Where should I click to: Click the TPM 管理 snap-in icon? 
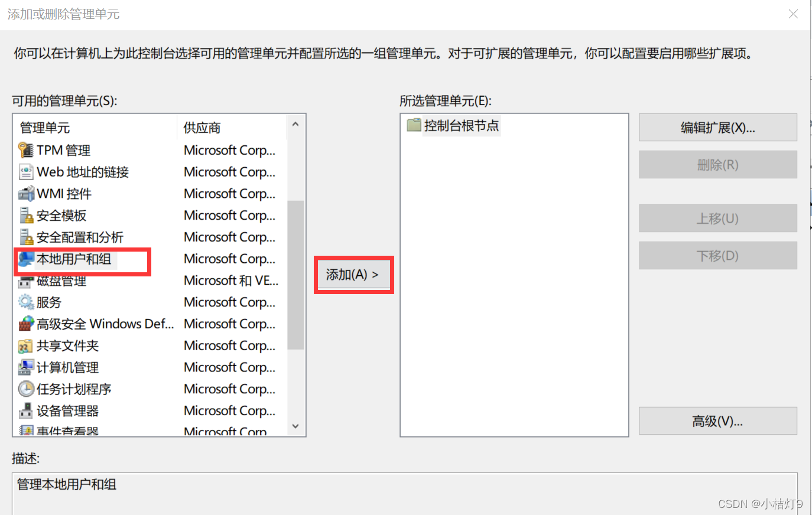(x=26, y=150)
